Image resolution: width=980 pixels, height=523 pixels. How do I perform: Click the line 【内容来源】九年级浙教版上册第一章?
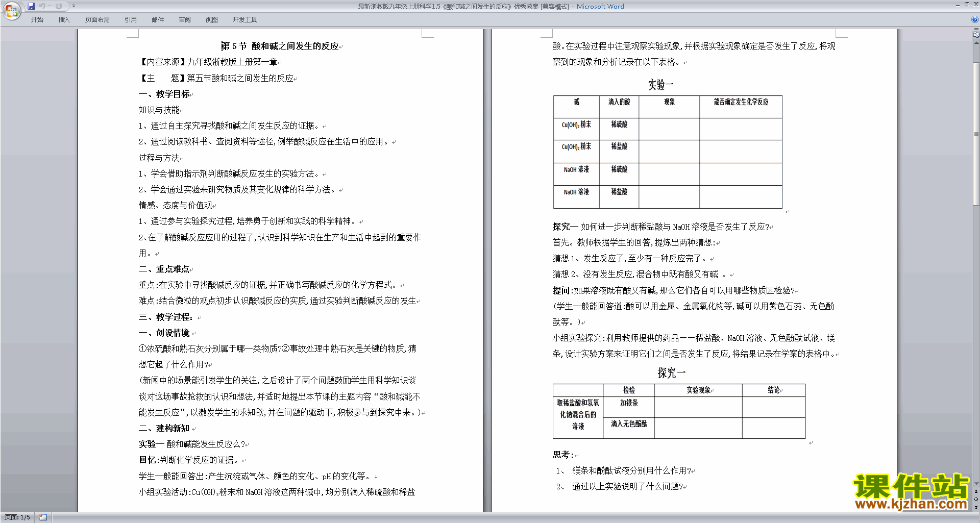pos(208,62)
